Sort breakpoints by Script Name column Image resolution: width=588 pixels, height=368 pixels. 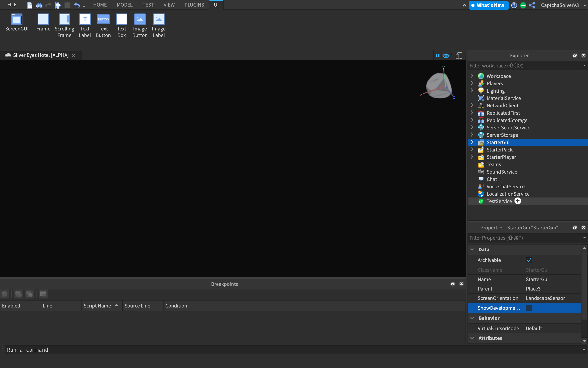click(102, 306)
